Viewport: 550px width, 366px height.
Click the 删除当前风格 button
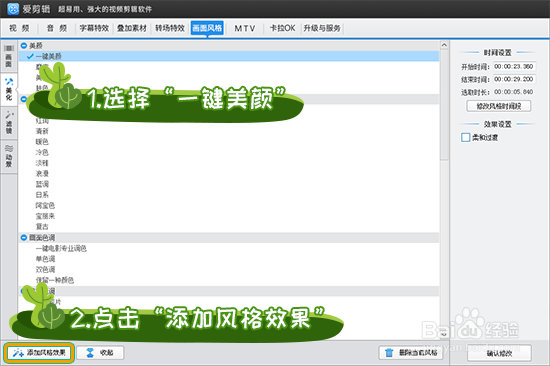(411, 353)
